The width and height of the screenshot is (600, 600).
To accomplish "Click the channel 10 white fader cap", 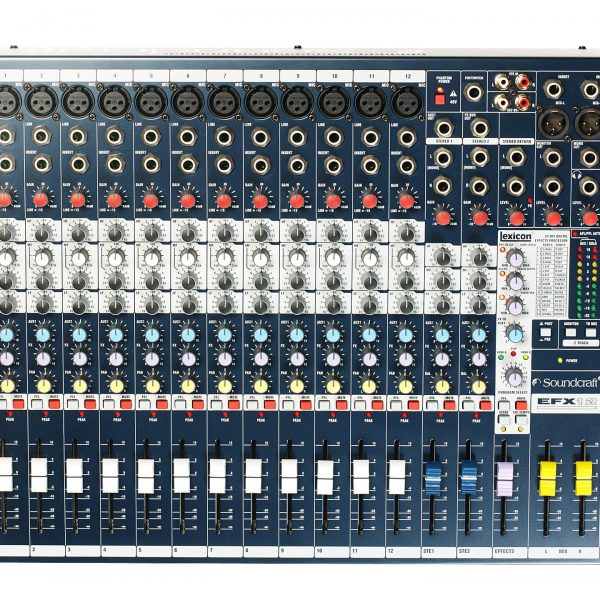I will pos(325,477).
